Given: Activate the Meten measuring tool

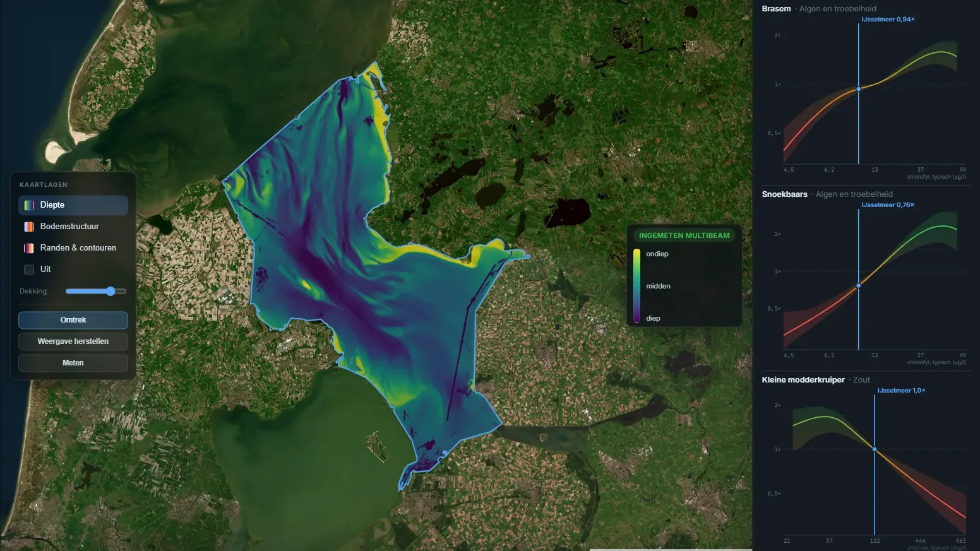Looking at the screenshot, I should click(x=73, y=363).
